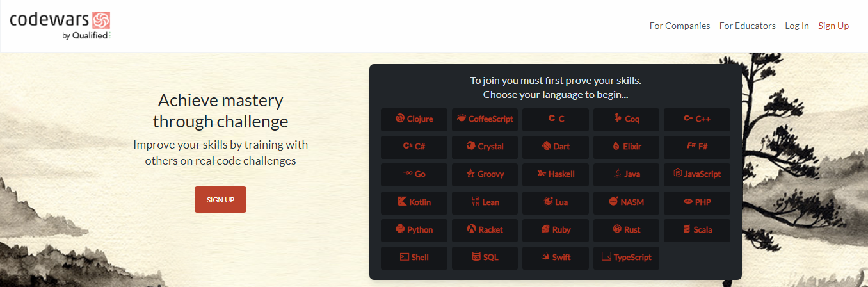Image resolution: width=868 pixels, height=287 pixels.
Task: Select the TypeScript language button
Action: coord(626,258)
